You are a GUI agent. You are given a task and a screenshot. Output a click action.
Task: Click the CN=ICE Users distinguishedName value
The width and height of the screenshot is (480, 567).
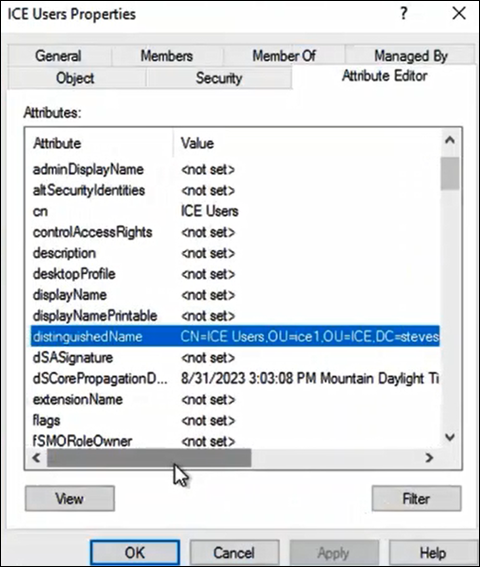tap(310, 337)
